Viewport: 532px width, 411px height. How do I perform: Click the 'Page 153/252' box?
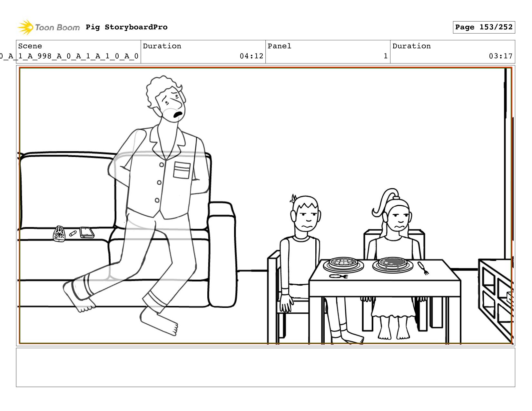pyautogui.click(x=484, y=27)
